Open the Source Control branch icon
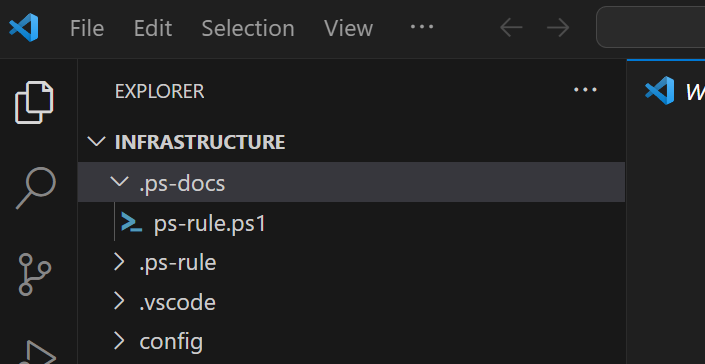The height and width of the screenshot is (364, 705). [35, 274]
